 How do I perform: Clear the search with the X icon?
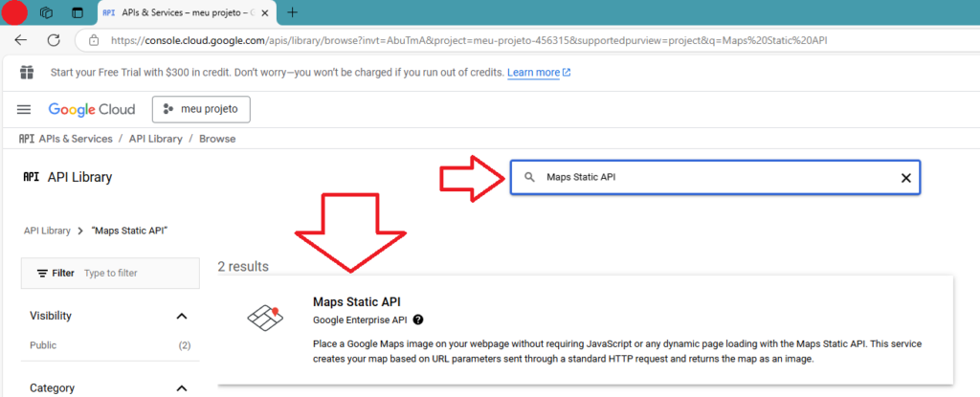[x=905, y=178]
